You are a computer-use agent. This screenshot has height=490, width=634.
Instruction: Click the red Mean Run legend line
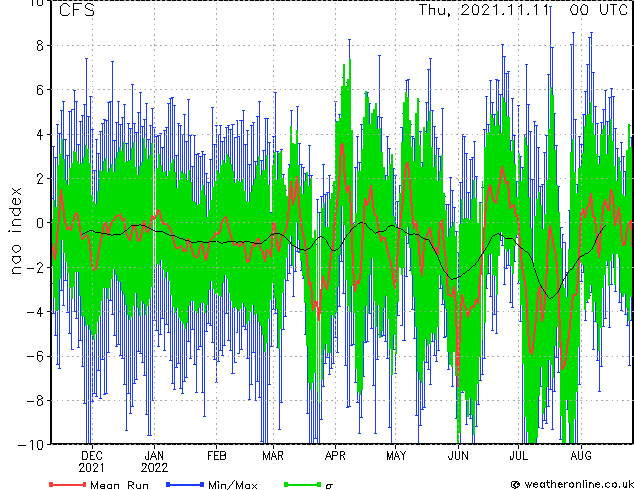[x=68, y=484]
